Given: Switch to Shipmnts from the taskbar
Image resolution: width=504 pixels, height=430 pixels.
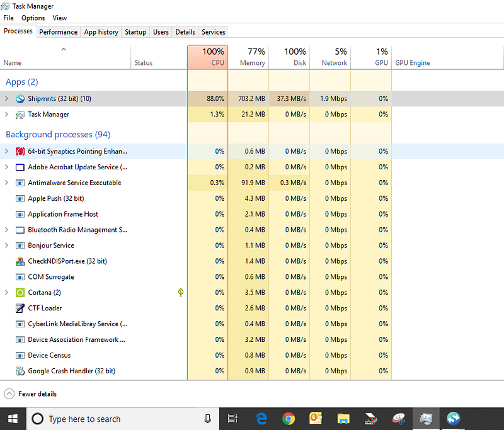Looking at the screenshot, I should coord(453,419).
